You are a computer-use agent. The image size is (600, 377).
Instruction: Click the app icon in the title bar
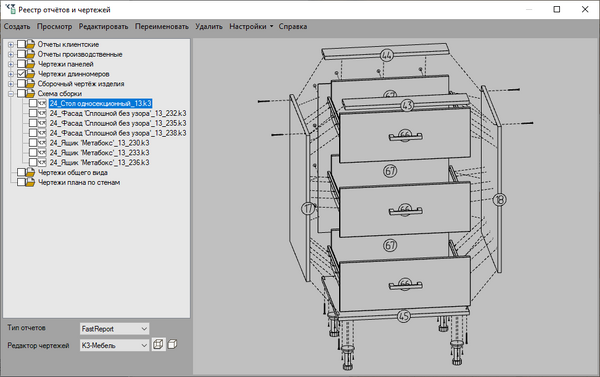click(10, 9)
